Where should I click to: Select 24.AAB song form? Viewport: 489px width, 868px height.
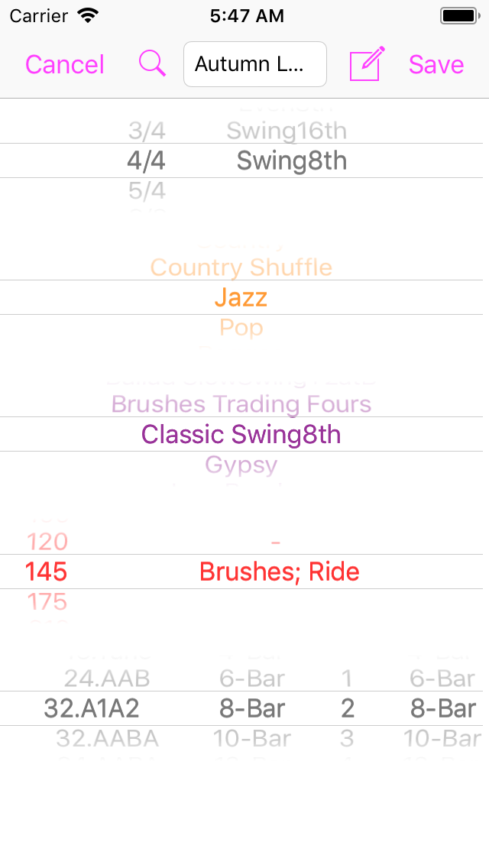pos(107,679)
